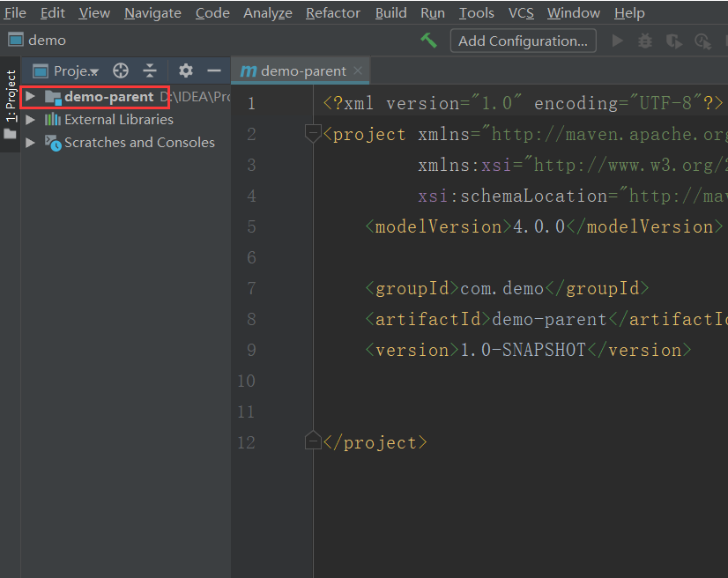Open the Analyze menu
Viewport: 728px width, 578px height.
[268, 13]
